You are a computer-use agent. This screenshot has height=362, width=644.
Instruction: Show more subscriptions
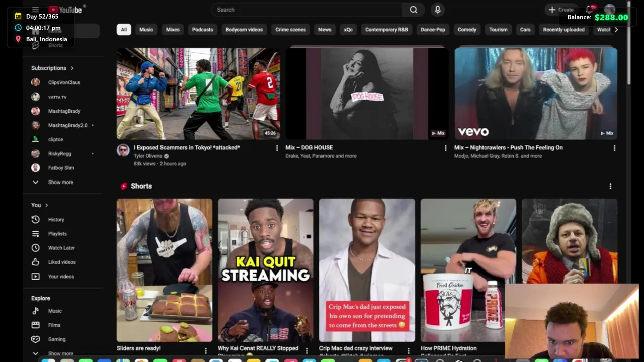tap(60, 182)
